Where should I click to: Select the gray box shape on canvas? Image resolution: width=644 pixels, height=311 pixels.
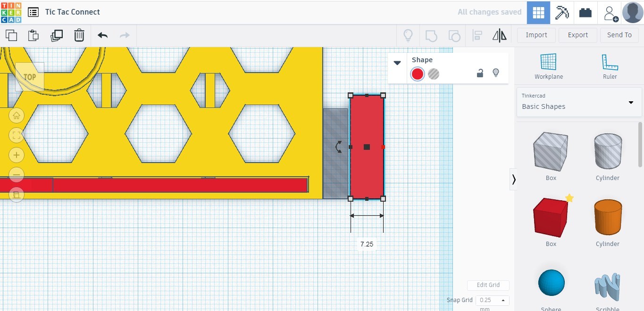(335, 154)
